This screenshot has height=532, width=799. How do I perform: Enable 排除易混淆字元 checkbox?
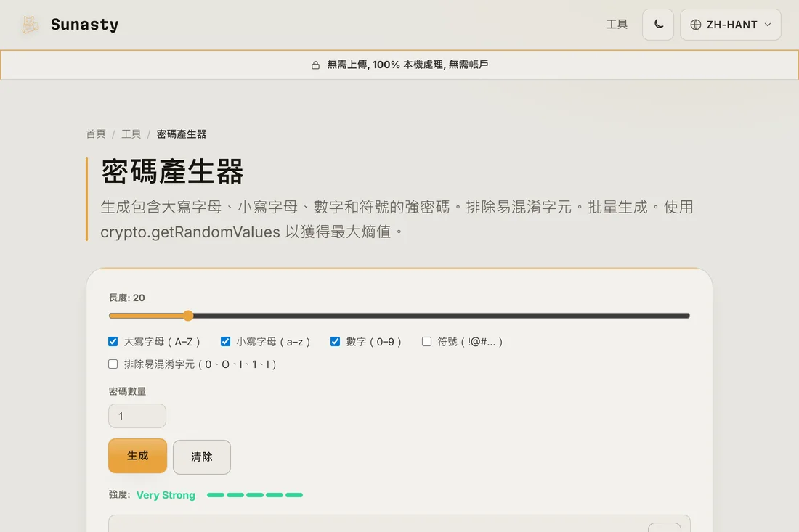point(113,364)
